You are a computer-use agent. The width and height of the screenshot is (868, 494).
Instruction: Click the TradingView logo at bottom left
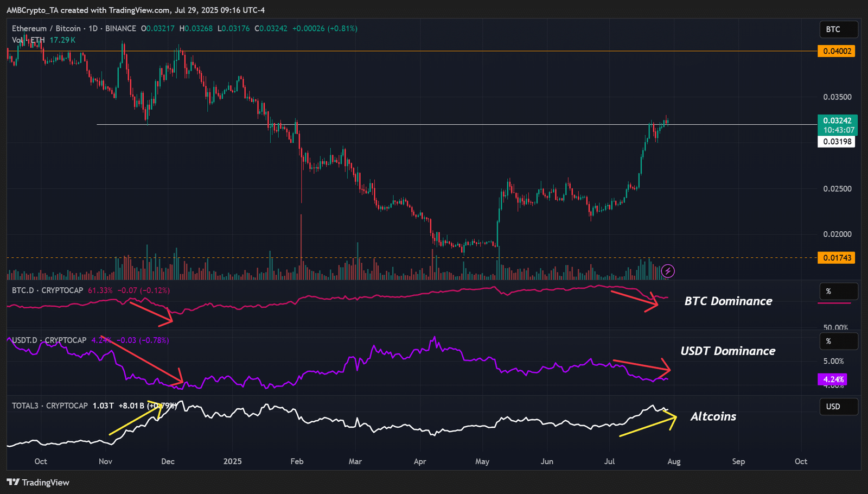38,482
